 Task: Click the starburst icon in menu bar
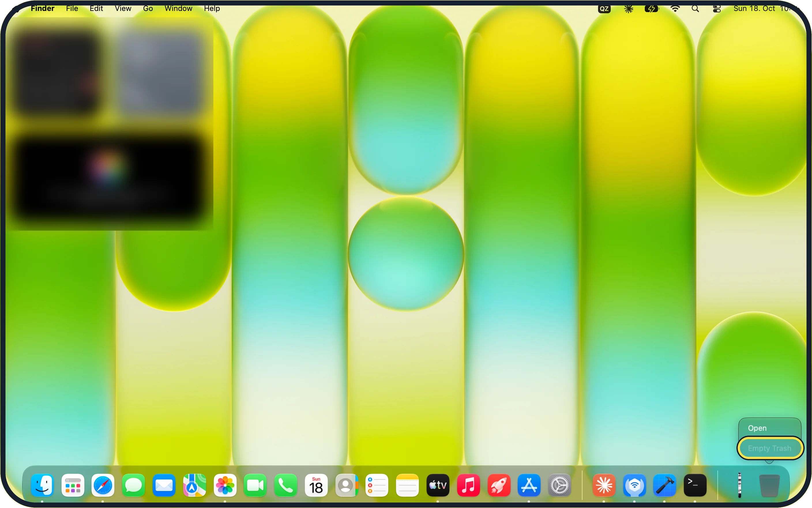(629, 9)
